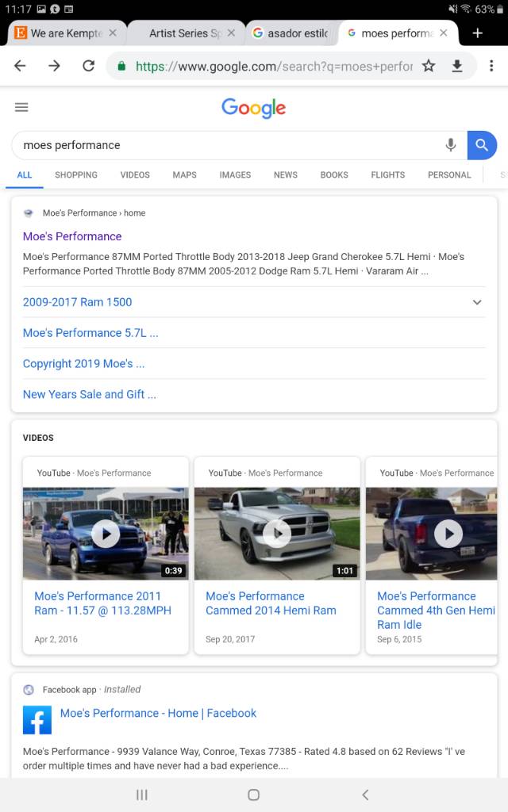
Task: Select the VIDEOS search filter
Action: 135,175
